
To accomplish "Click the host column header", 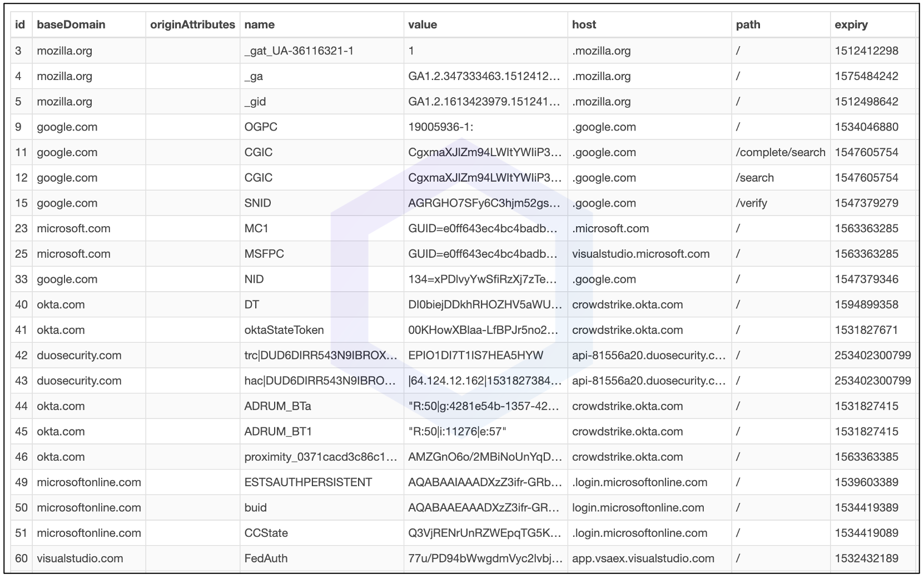I will click(584, 25).
